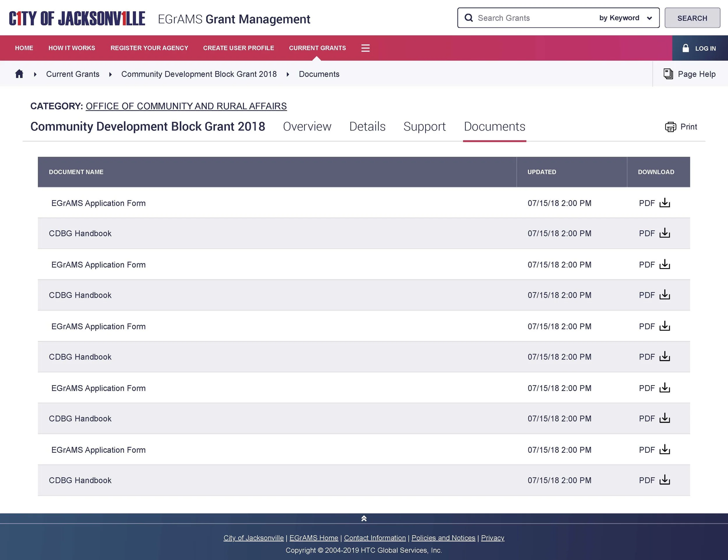The image size is (728, 560).
Task: Switch to the Overview tab
Action: [x=307, y=127]
